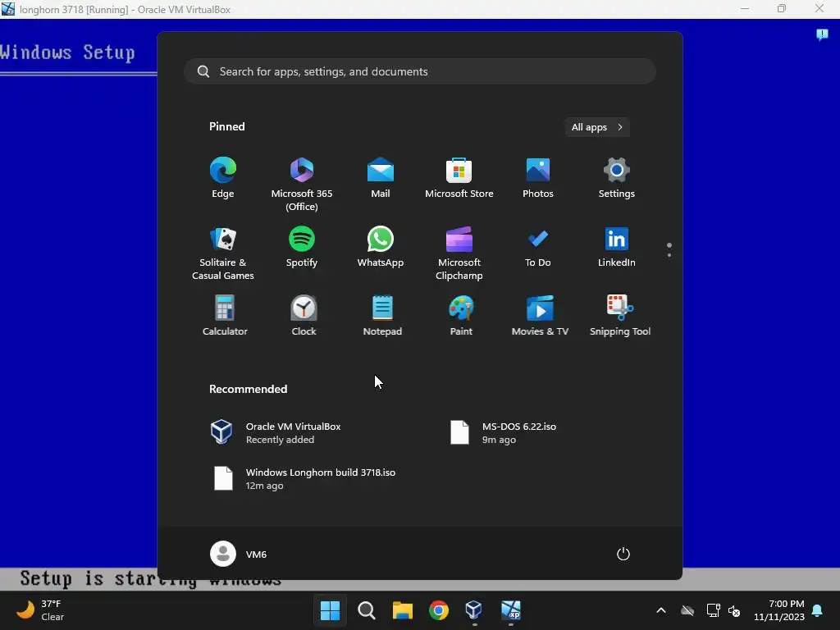
Task: Click the Start menu search box
Action: (x=419, y=71)
